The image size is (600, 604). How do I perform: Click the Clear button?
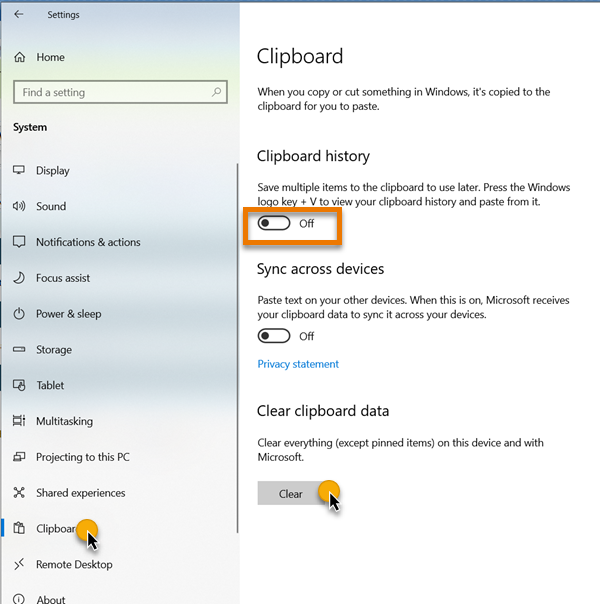pos(291,493)
